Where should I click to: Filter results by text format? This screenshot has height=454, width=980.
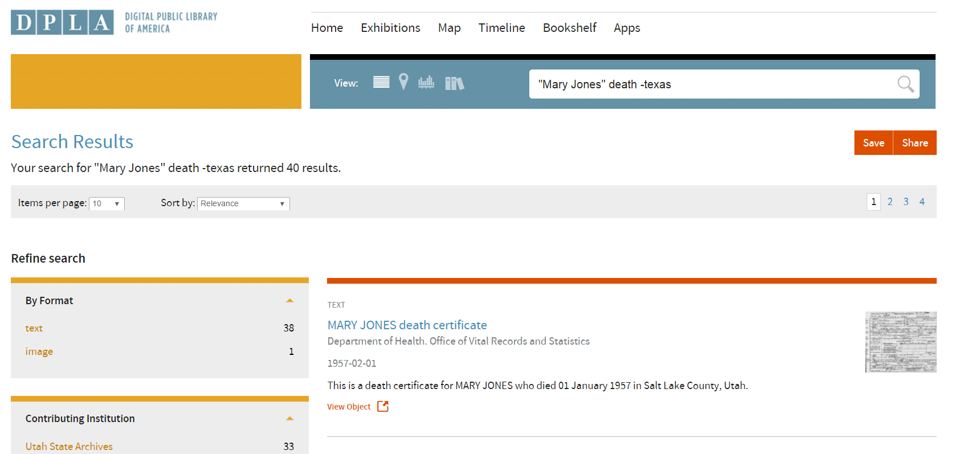pyautogui.click(x=34, y=328)
